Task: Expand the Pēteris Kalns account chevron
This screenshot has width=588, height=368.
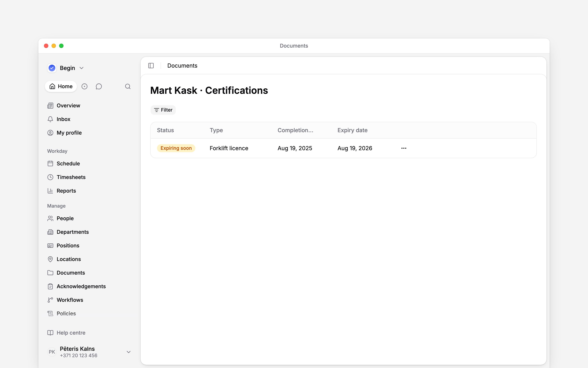Action: click(129, 352)
